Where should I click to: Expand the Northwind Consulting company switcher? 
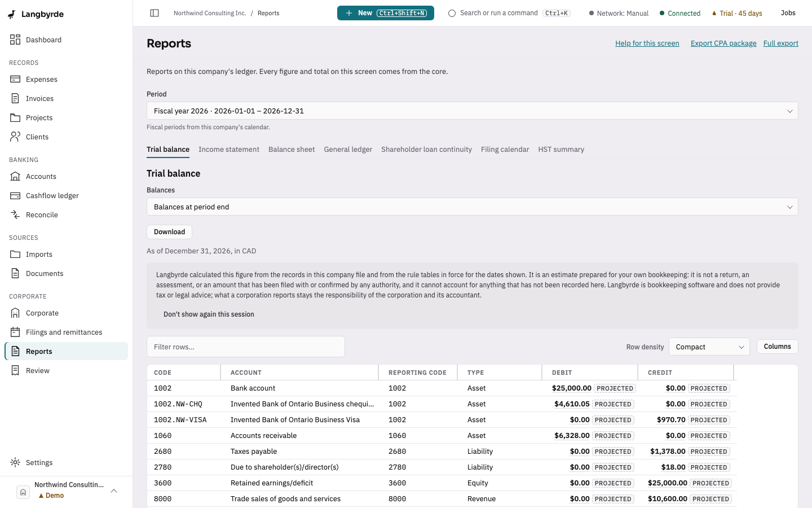[67, 491]
